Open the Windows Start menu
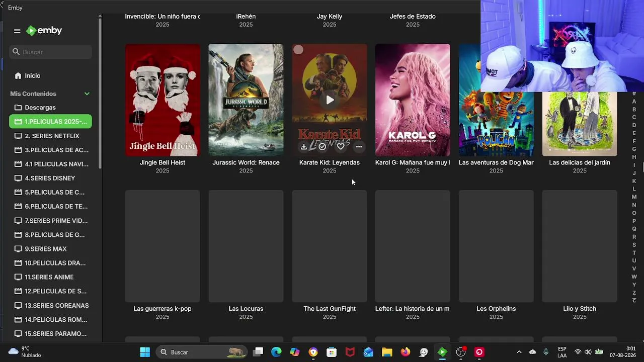The height and width of the screenshot is (362, 644). pyautogui.click(x=145, y=352)
